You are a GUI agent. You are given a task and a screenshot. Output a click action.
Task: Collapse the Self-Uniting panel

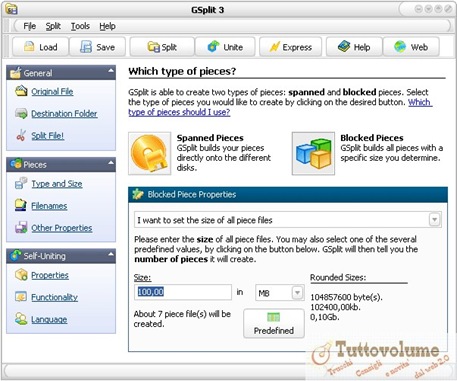[110, 254]
